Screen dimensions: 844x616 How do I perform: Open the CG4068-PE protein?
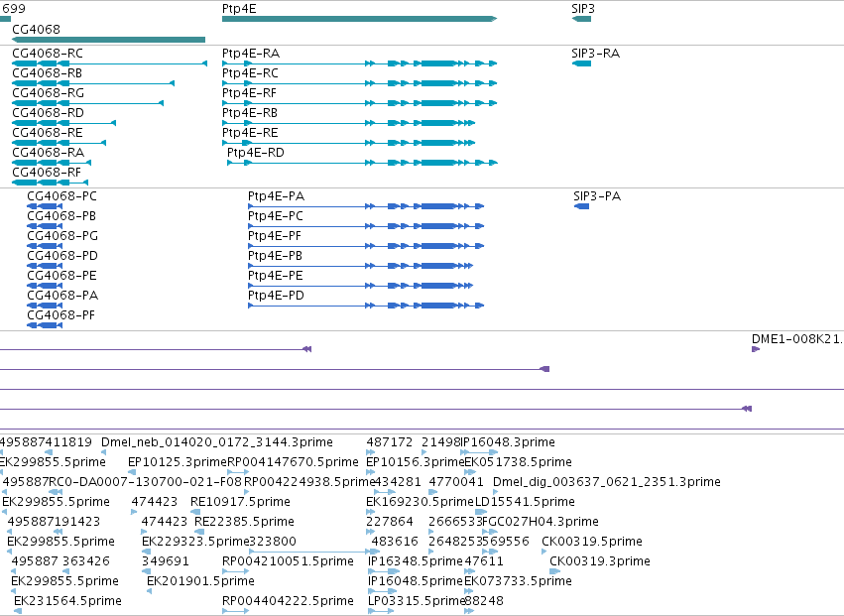click(x=61, y=276)
